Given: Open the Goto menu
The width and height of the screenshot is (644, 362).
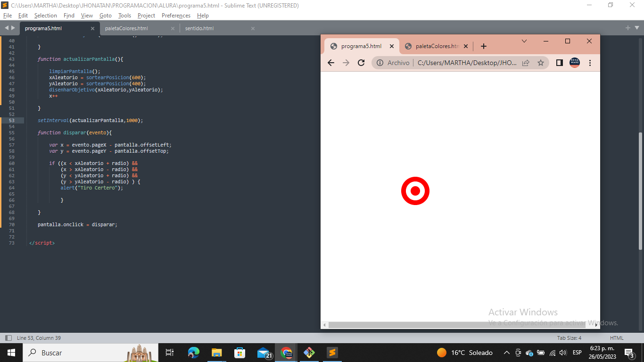Looking at the screenshot, I should click(106, 16).
